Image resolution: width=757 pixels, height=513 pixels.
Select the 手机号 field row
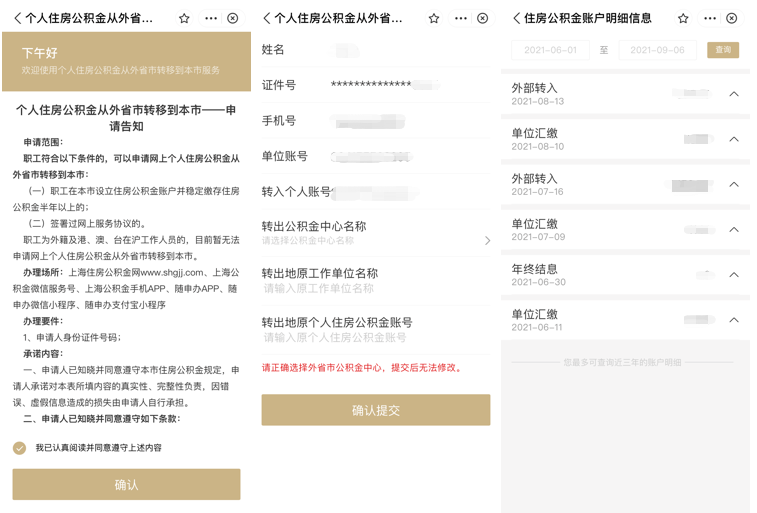pyautogui.click(x=376, y=121)
